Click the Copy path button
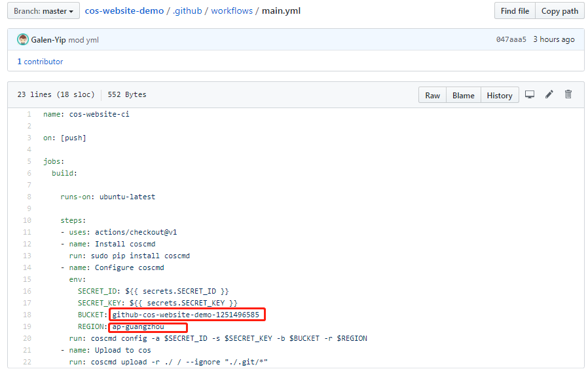The image size is (588, 371). coord(559,11)
